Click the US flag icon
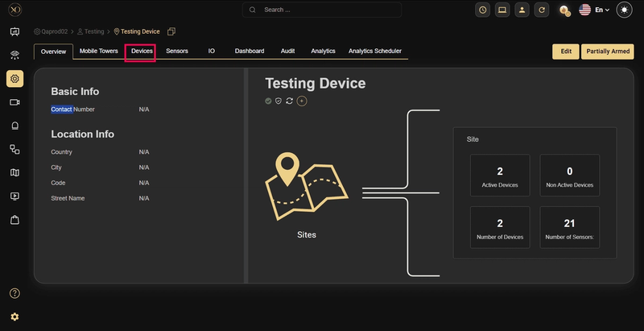Image resolution: width=644 pixels, height=331 pixels. [x=585, y=10]
